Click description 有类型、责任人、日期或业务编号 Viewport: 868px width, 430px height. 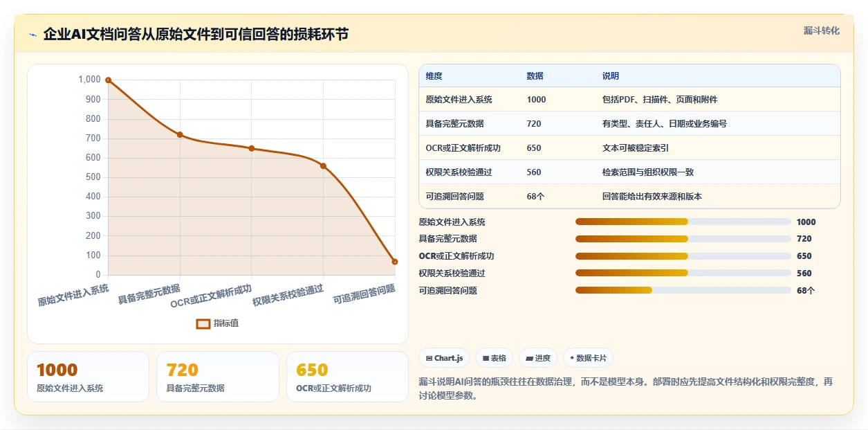pyautogui.click(x=665, y=124)
